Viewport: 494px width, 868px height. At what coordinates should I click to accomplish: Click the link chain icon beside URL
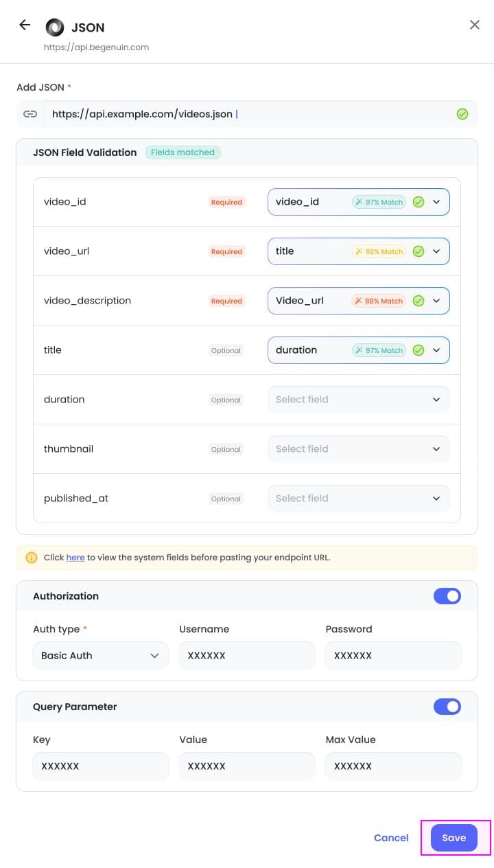pos(30,114)
